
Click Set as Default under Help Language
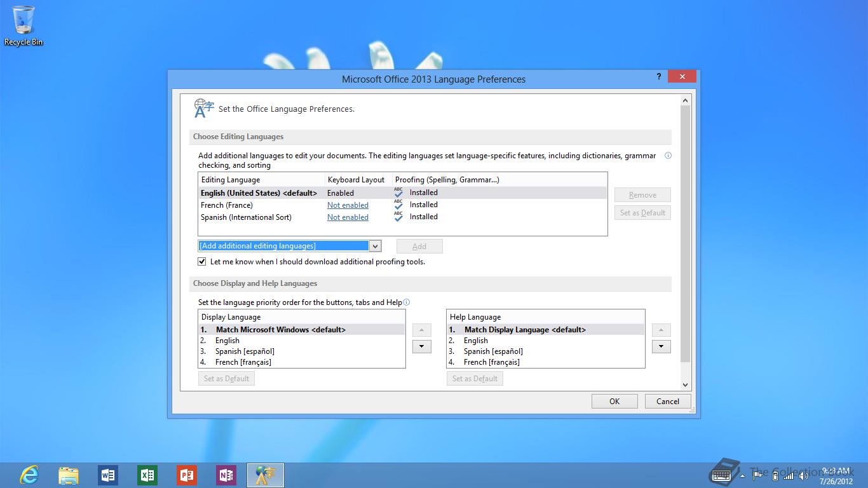coord(475,379)
